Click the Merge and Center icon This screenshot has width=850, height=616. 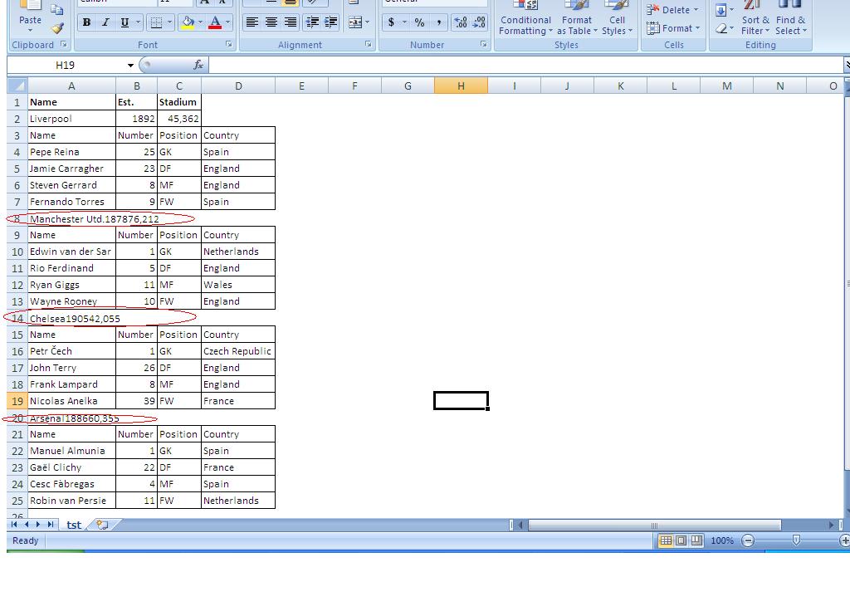click(x=355, y=22)
